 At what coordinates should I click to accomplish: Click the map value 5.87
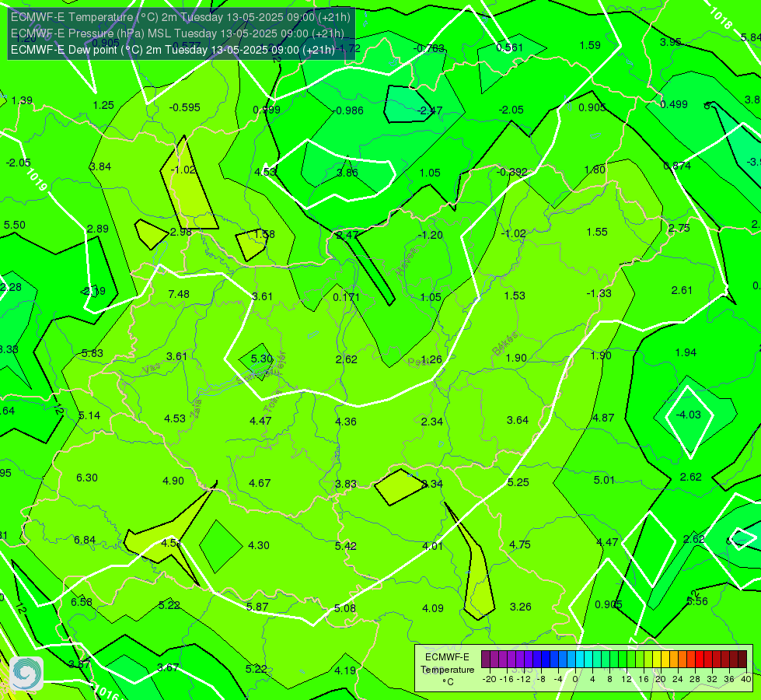click(257, 607)
